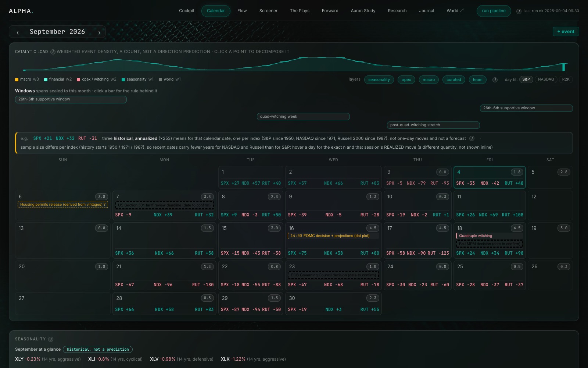
Task: Click the first 26th-6th supportive window bar
Action: click(x=71, y=99)
